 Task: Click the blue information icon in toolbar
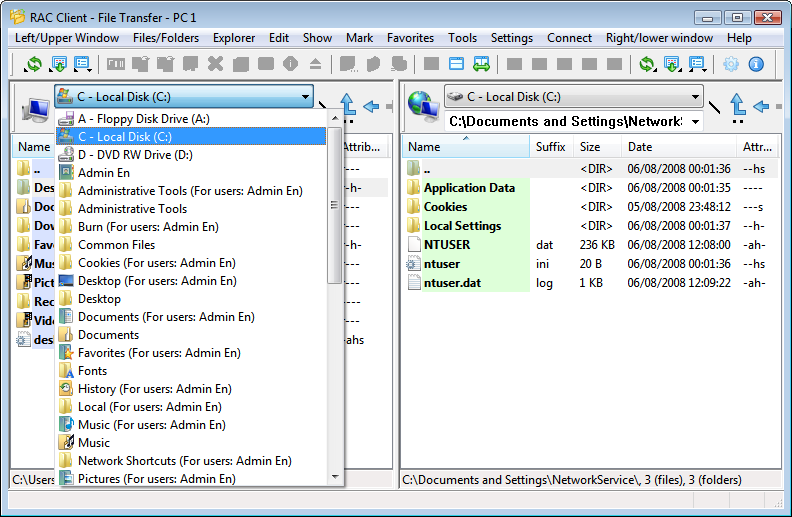[x=756, y=64]
